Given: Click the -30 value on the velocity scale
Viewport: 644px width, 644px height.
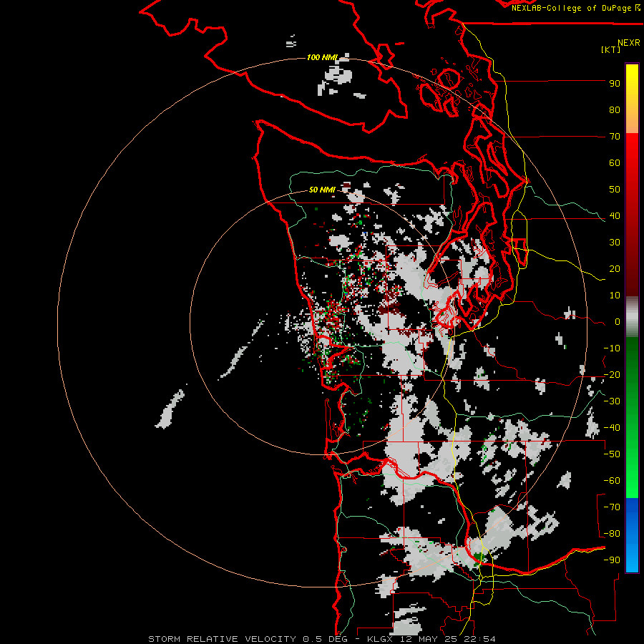Looking at the screenshot, I should coord(612,401).
